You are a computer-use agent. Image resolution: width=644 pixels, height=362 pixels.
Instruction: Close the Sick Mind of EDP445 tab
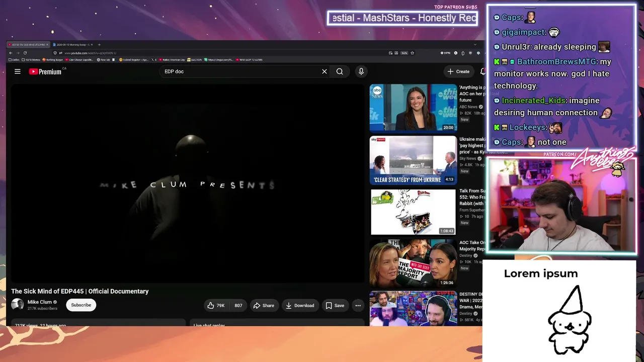(x=48, y=45)
